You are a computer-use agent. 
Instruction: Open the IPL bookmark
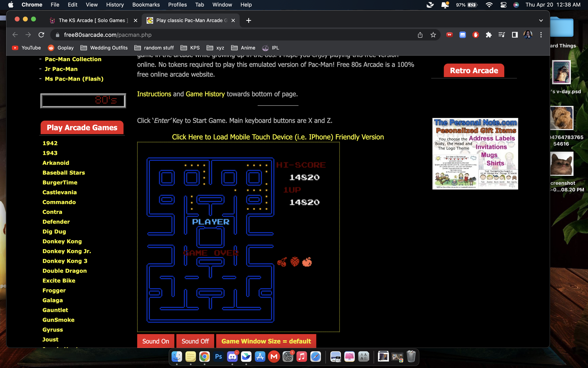tap(271, 48)
